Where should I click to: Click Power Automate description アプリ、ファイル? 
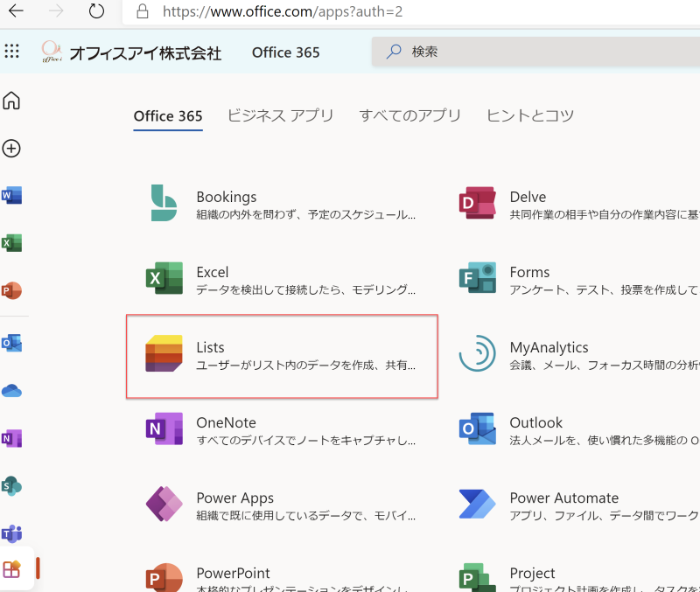[x=605, y=516]
